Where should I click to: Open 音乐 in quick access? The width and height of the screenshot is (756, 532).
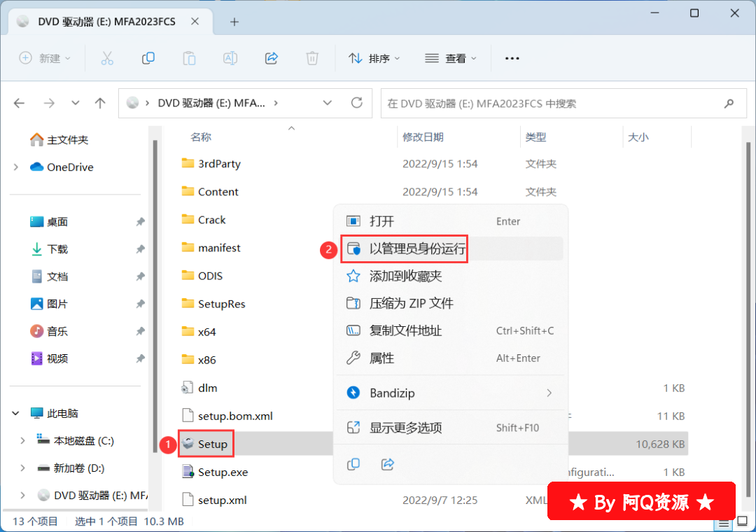click(49, 331)
